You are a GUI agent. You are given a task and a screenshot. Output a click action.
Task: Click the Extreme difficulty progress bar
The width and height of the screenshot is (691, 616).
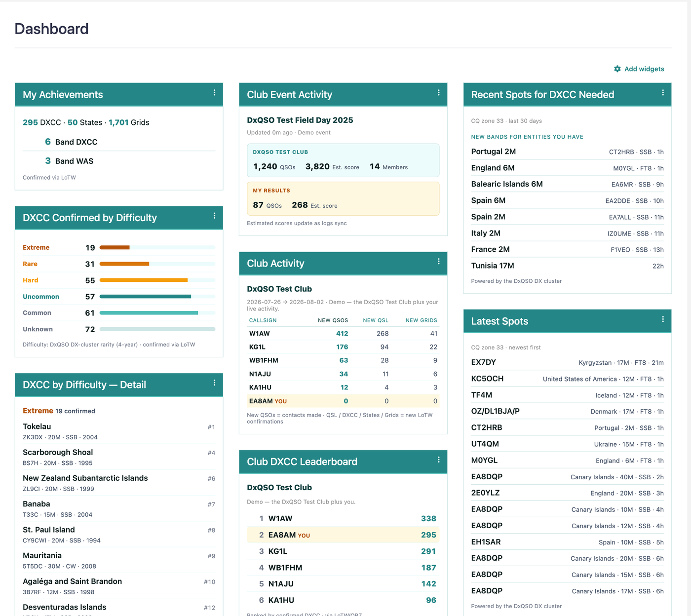[x=157, y=247]
